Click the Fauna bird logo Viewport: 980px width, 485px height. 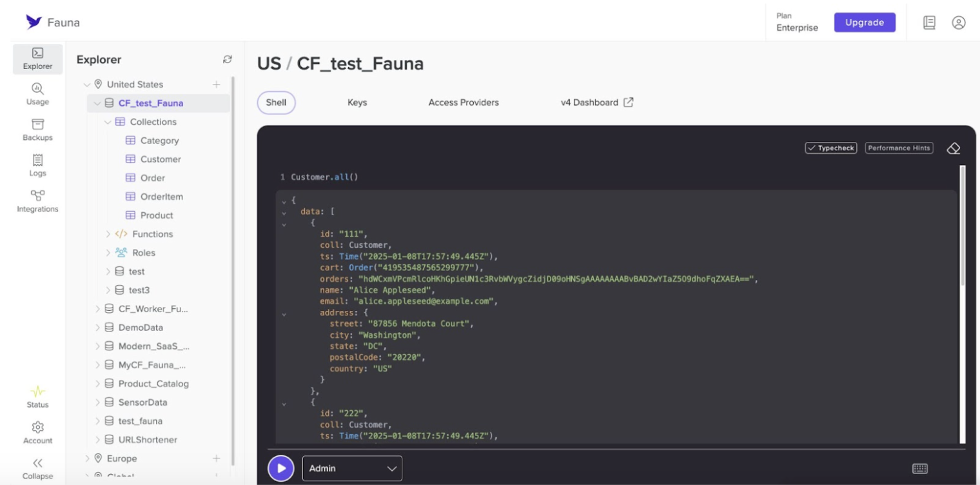point(34,22)
